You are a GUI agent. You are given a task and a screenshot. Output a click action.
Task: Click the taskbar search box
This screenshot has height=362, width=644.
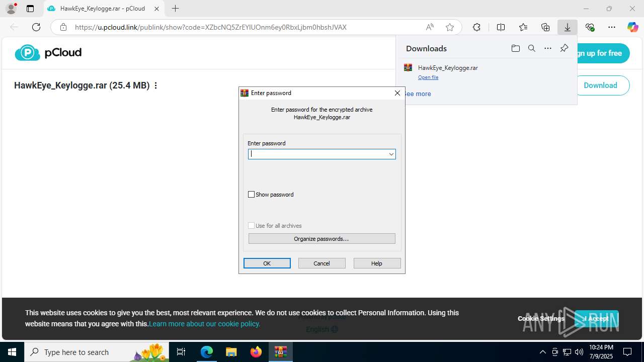98,352
